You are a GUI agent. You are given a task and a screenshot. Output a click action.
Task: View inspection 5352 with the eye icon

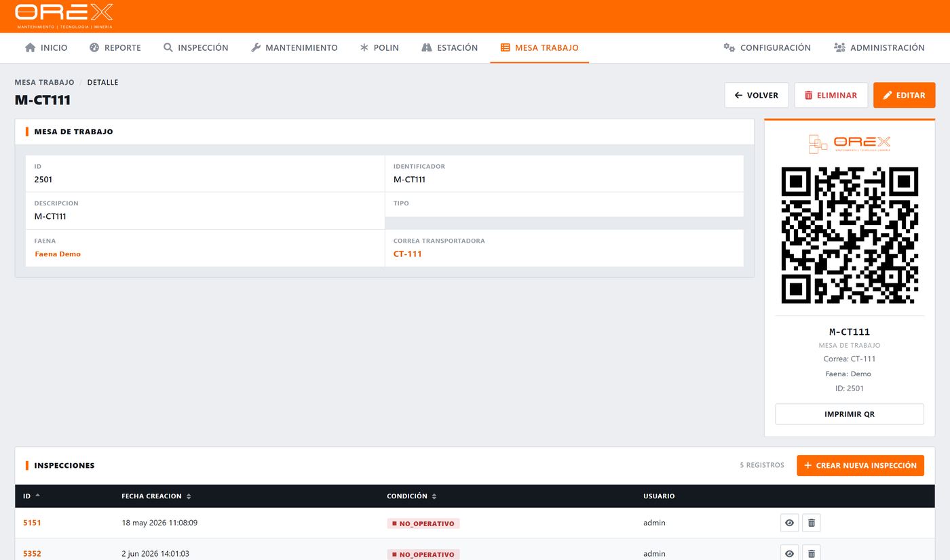pyautogui.click(x=789, y=553)
